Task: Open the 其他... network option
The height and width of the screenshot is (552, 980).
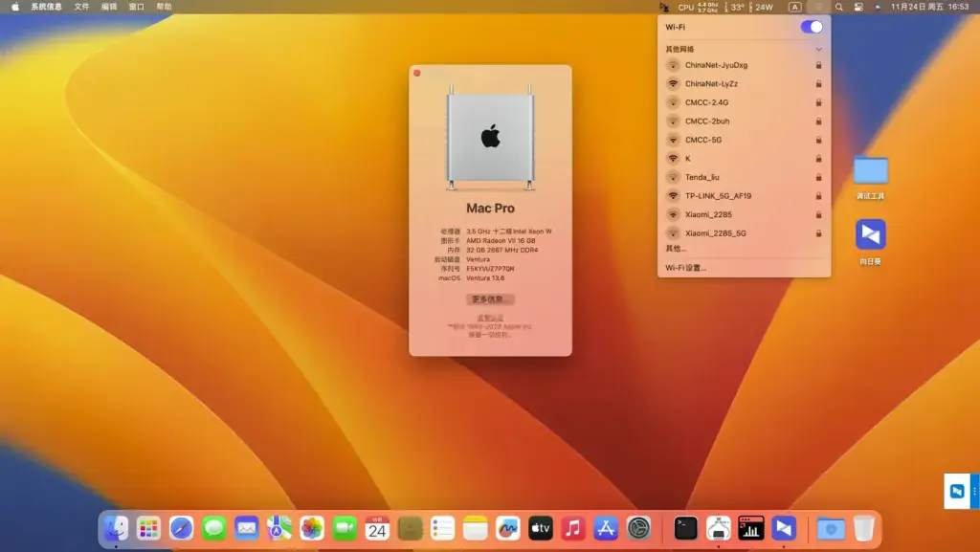Action: point(676,249)
